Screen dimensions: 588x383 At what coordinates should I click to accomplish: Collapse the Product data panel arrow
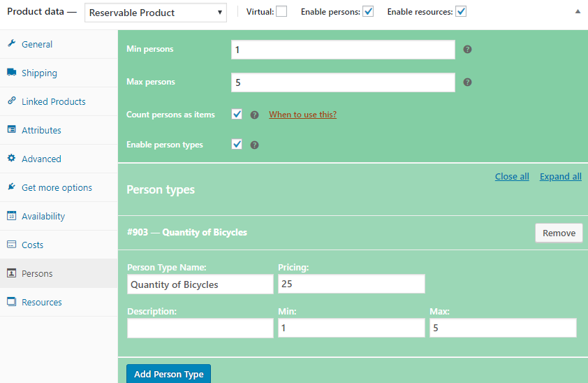click(x=577, y=12)
